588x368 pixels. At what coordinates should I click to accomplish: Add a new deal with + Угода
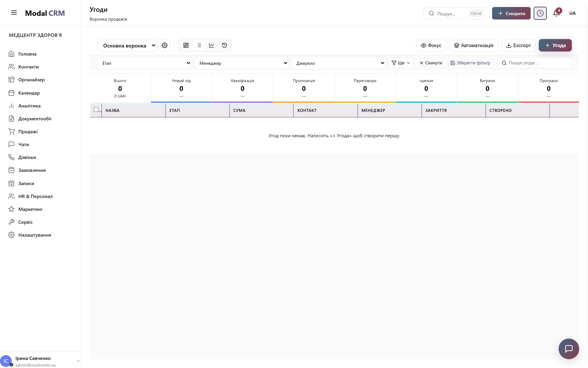click(555, 45)
